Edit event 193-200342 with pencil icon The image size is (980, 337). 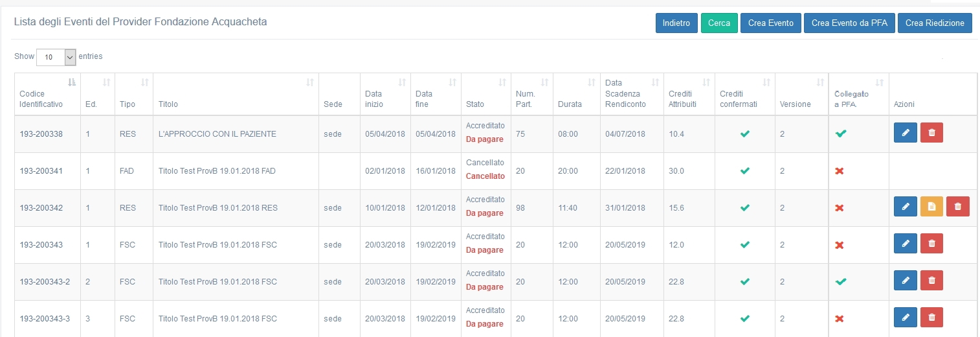[905, 206]
